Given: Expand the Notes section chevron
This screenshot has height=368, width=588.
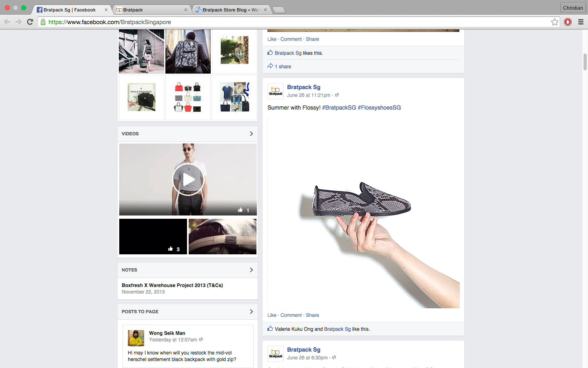Looking at the screenshot, I should tap(251, 270).
